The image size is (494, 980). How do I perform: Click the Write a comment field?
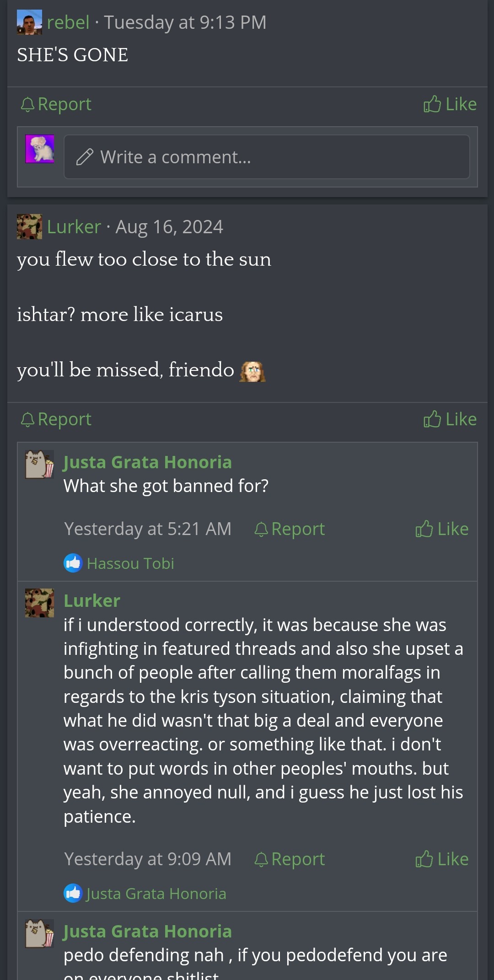[x=267, y=157]
